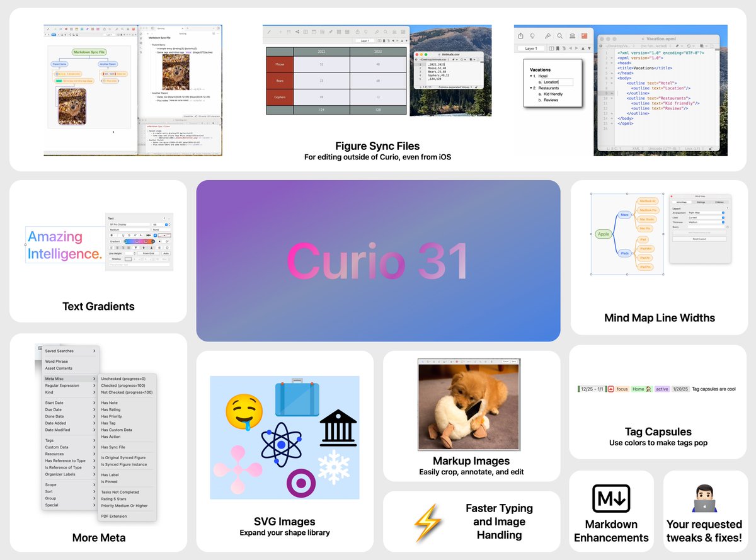Click the white snowflake SVG image
This screenshot has width=756, height=560.
[334, 467]
